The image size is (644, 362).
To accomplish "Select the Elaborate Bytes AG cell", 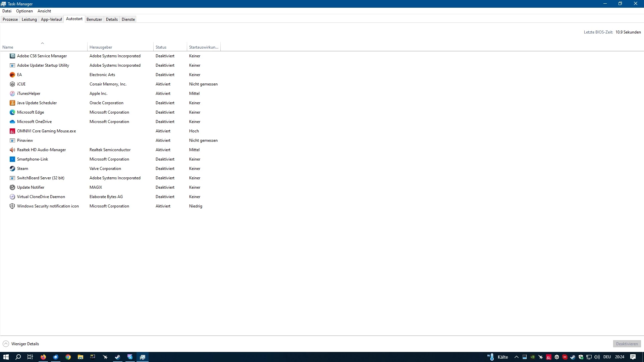I will (106, 197).
